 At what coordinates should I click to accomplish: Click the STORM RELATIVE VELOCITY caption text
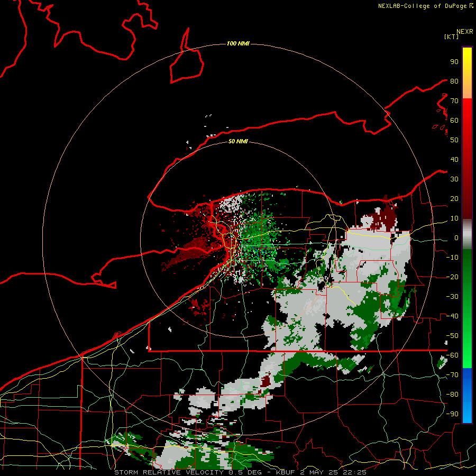[x=169, y=472]
